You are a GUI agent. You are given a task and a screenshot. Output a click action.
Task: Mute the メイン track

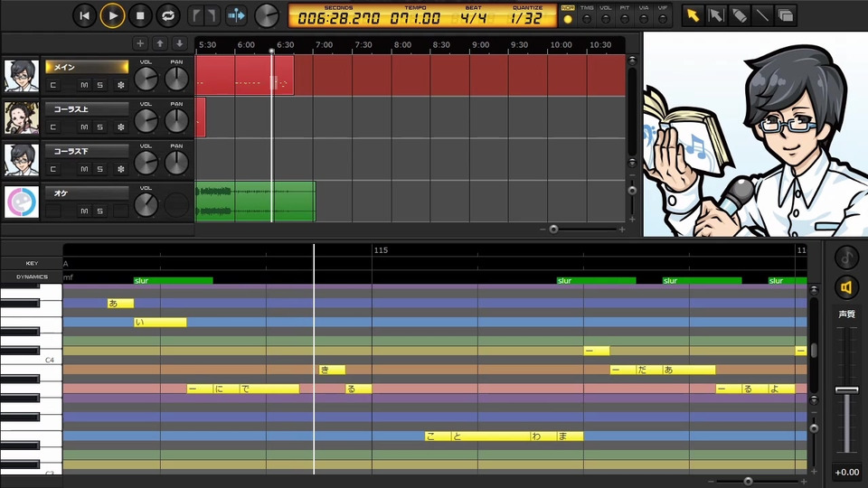tap(84, 85)
